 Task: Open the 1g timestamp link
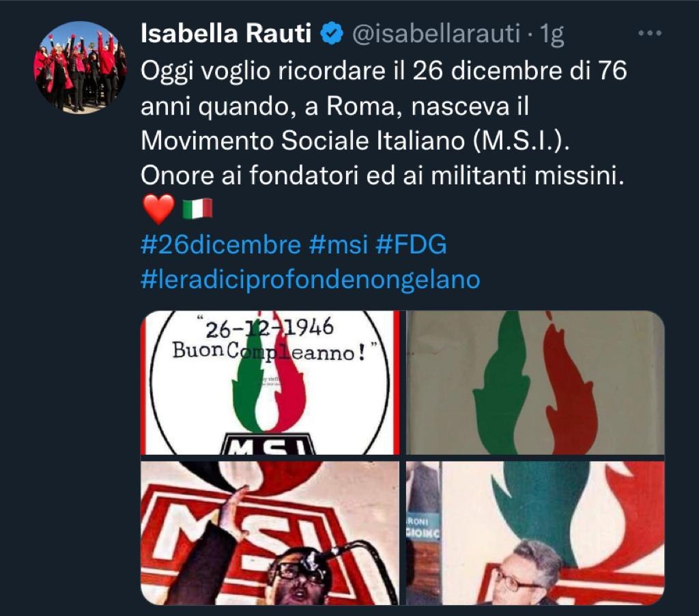tap(552, 34)
